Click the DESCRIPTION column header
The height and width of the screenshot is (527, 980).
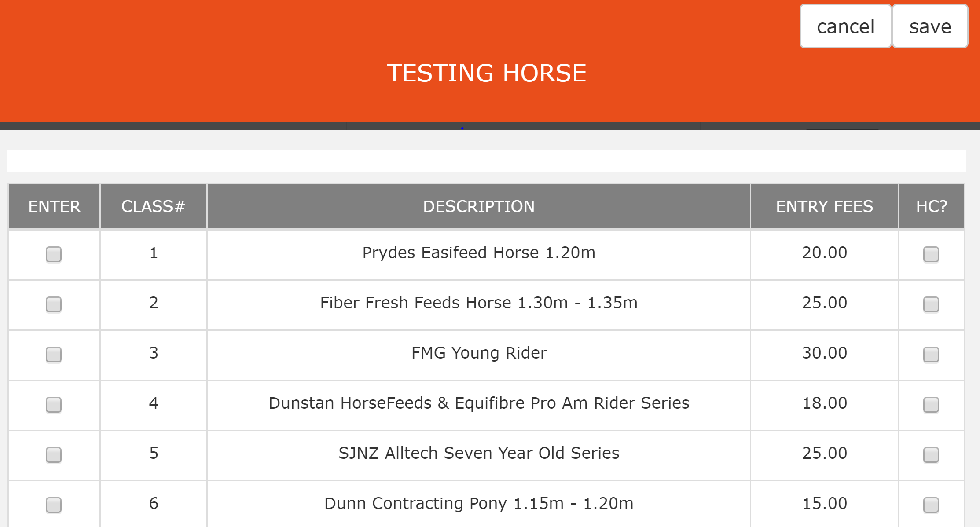tap(478, 206)
